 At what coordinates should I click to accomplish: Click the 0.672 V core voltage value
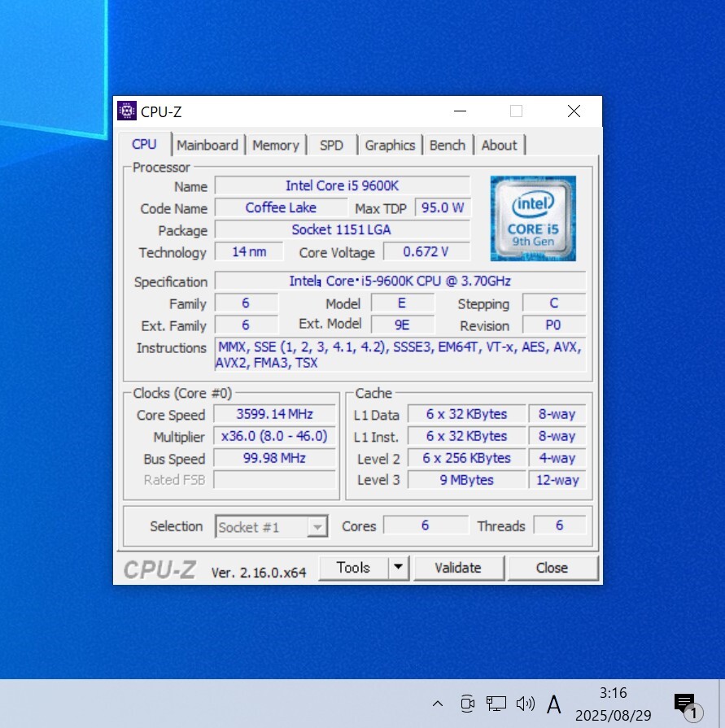[426, 251]
